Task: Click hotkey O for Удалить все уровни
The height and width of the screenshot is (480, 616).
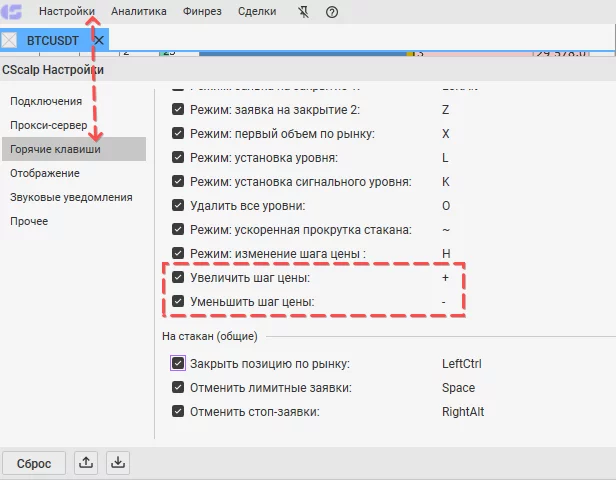Action: pyautogui.click(x=446, y=205)
